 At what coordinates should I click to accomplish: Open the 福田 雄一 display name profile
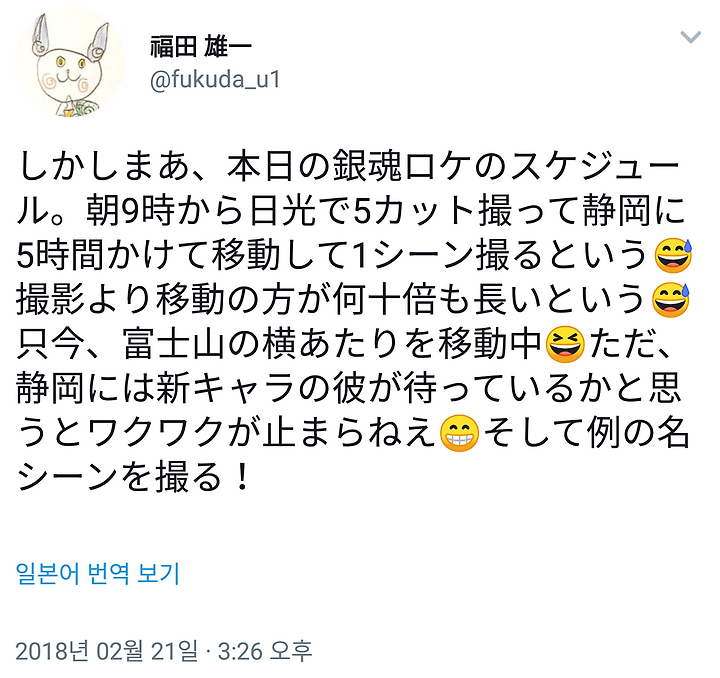[x=201, y=47]
